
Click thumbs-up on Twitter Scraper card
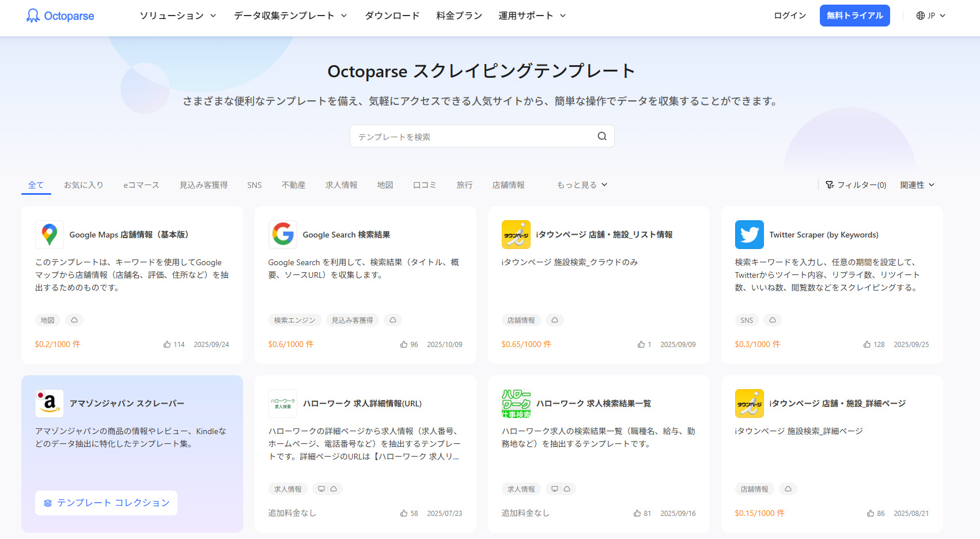click(x=867, y=344)
